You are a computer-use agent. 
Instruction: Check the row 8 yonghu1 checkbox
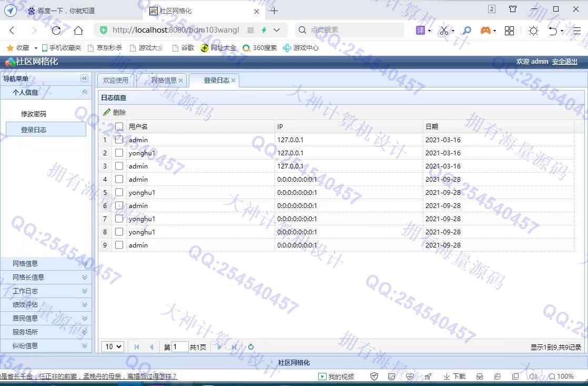click(119, 232)
